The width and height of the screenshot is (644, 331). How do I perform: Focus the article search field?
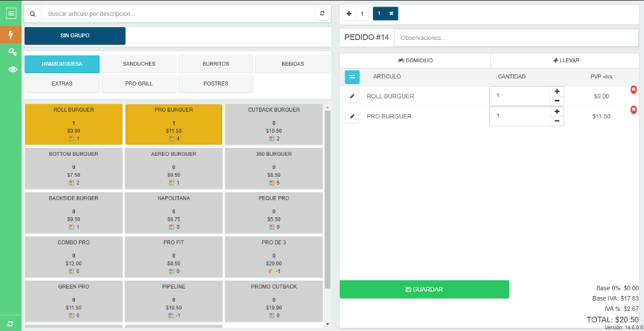(x=178, y=14)
